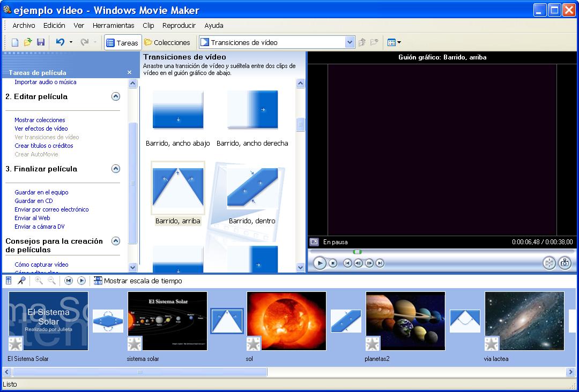This screenshot has width=579, height=392.
Task: Click the new collection folder icon
Action: [374, 42]
